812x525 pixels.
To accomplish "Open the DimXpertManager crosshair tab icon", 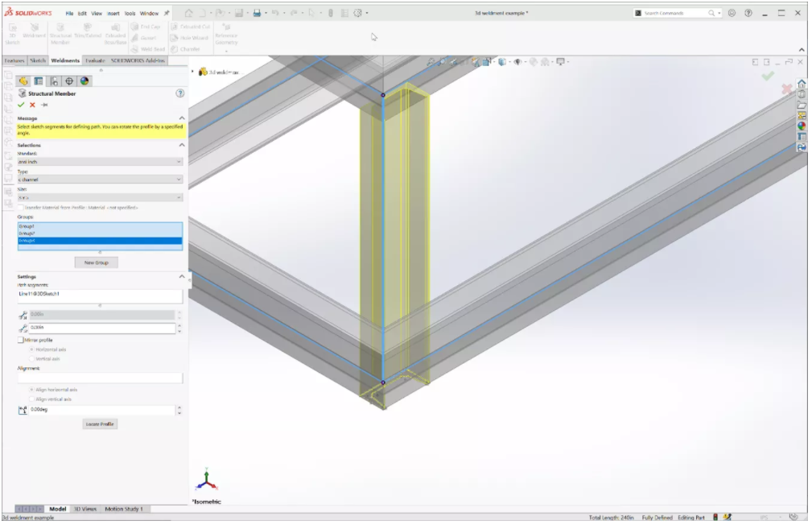I will click(69, 81).
